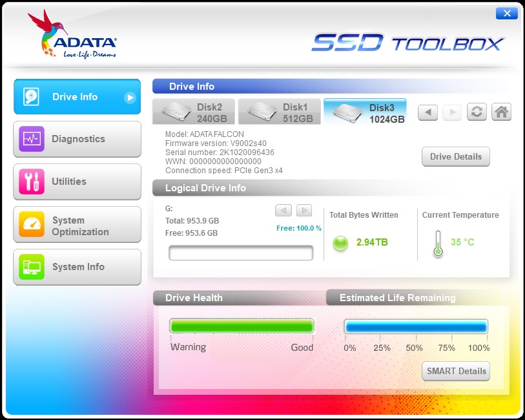525x420 pixels.
Task: Click the Home icon button
Action: pos(501,112)
